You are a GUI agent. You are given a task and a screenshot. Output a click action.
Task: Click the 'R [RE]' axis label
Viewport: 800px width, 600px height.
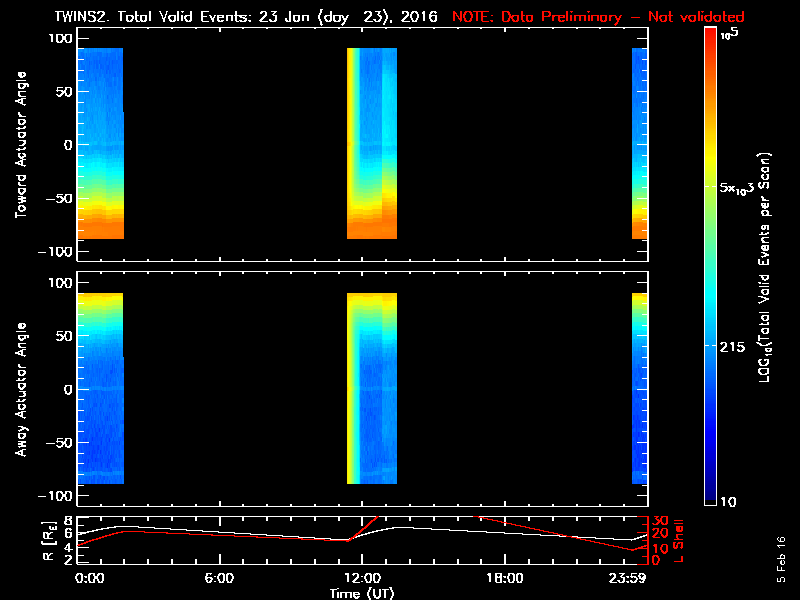[x=48, y=541]
